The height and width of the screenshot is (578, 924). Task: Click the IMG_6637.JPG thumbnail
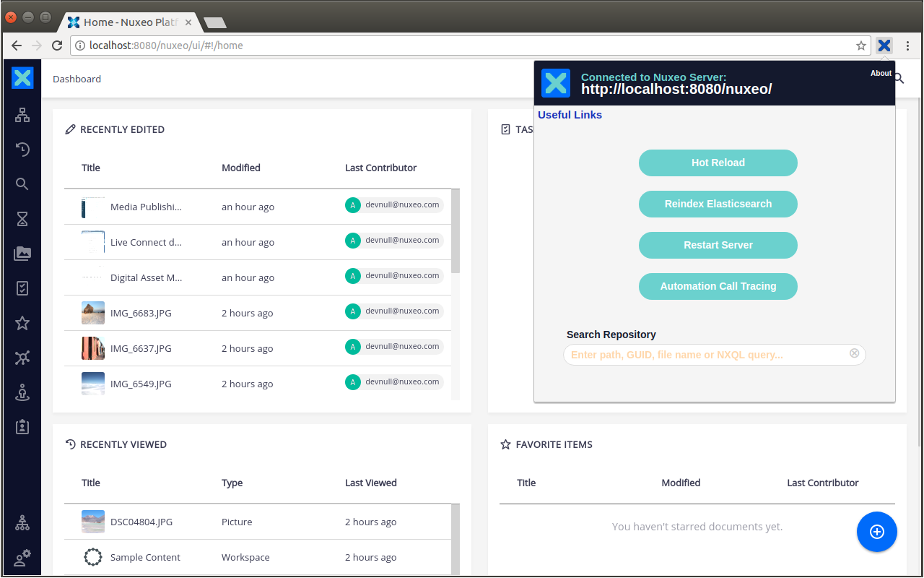coord(93,348)
